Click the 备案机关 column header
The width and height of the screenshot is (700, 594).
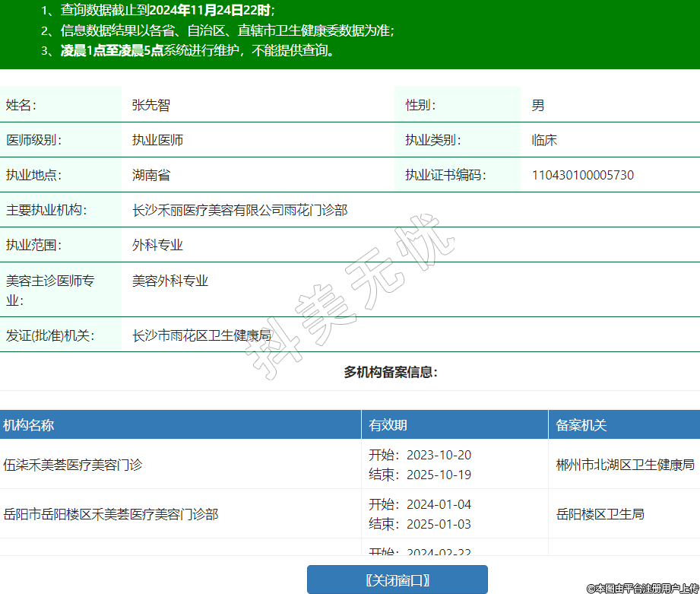(x=581, y=425)
